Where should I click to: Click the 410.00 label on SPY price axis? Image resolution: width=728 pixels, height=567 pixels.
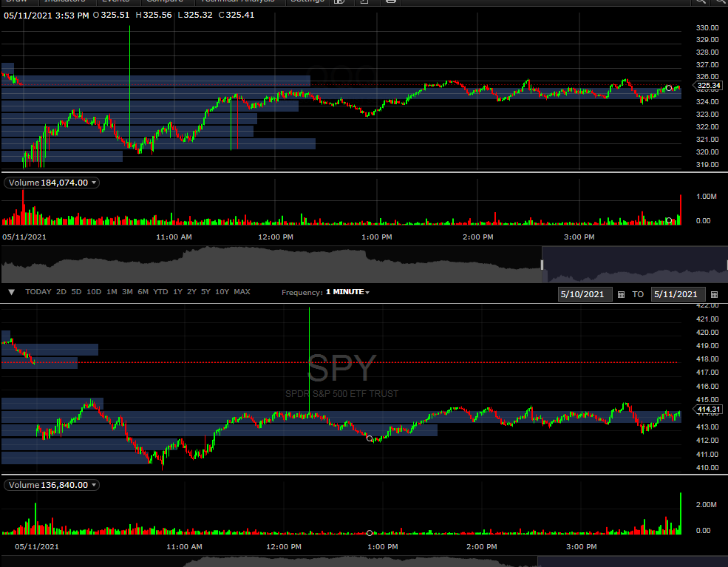click(707, 468)
